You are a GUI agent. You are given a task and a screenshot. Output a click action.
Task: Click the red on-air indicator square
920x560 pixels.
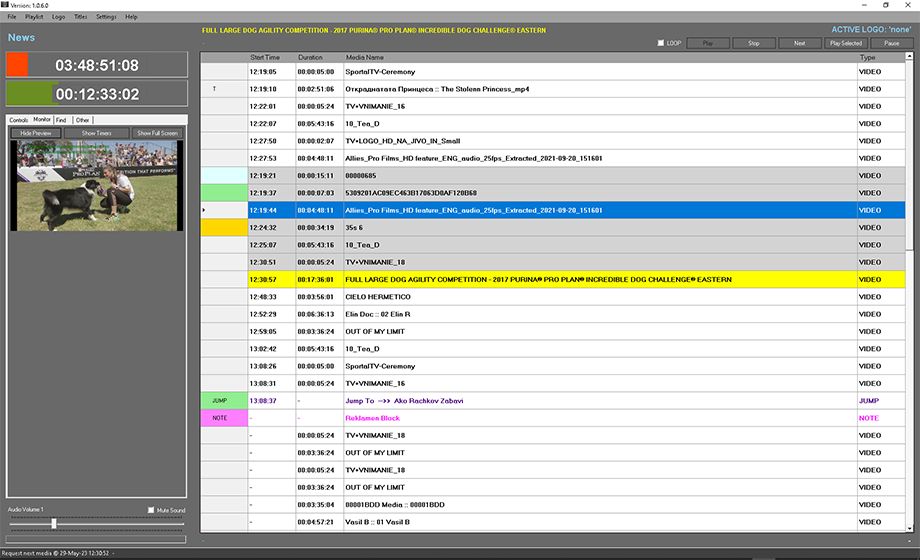tap(17, 65)
